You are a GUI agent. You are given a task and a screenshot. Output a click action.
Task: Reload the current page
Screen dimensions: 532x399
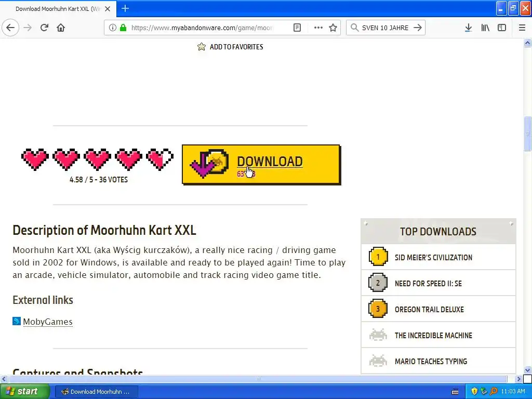pos(44,28)
